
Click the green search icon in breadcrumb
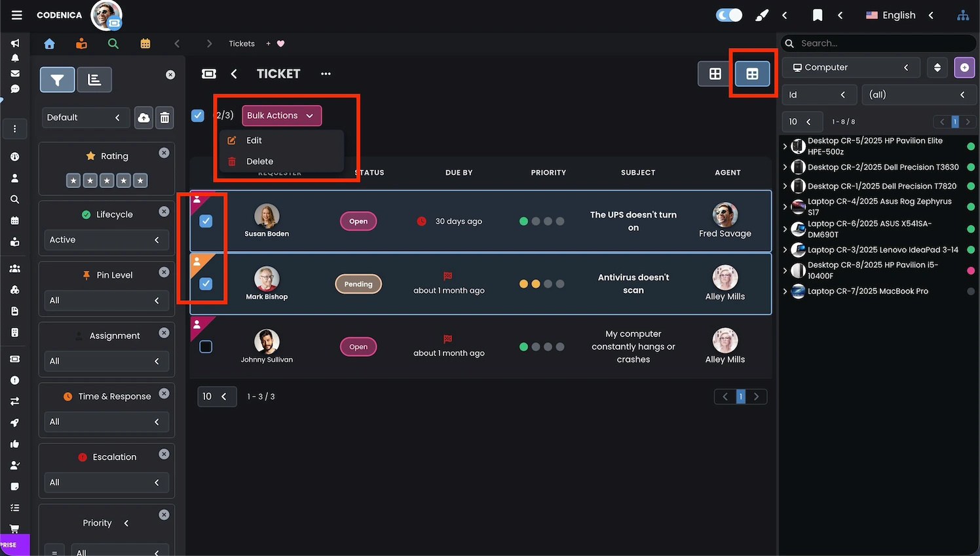[113, 44]
